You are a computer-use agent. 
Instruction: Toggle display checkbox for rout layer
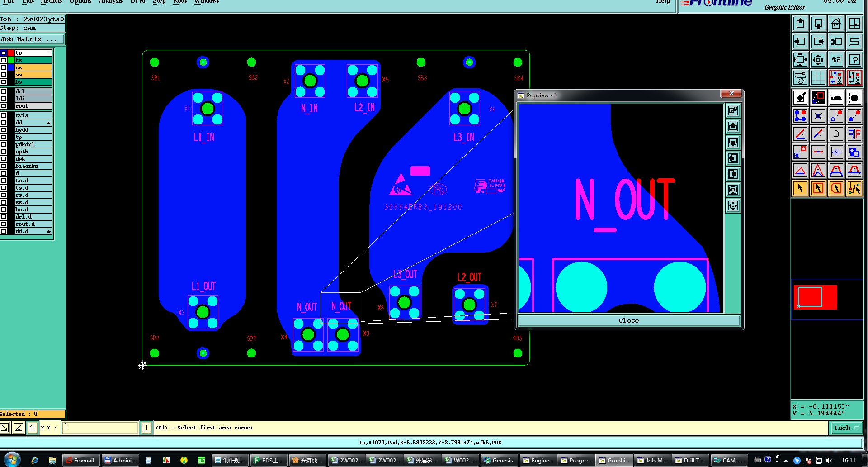coord(4,106)
